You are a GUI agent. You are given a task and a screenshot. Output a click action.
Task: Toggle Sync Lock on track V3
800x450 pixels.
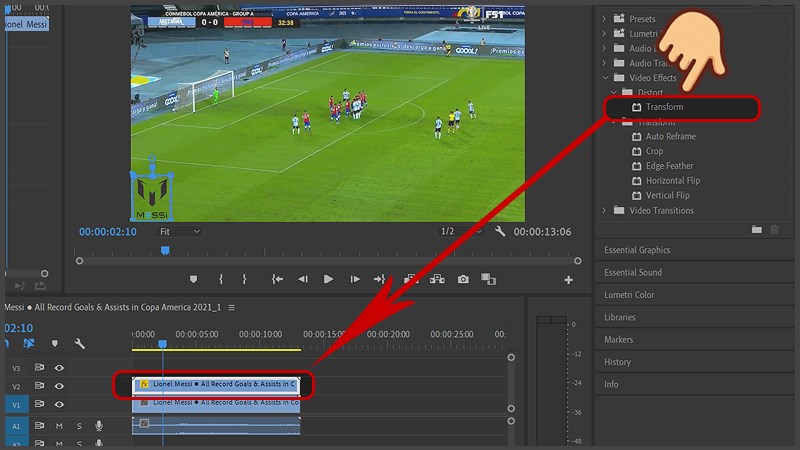click(x=39, y=367)
